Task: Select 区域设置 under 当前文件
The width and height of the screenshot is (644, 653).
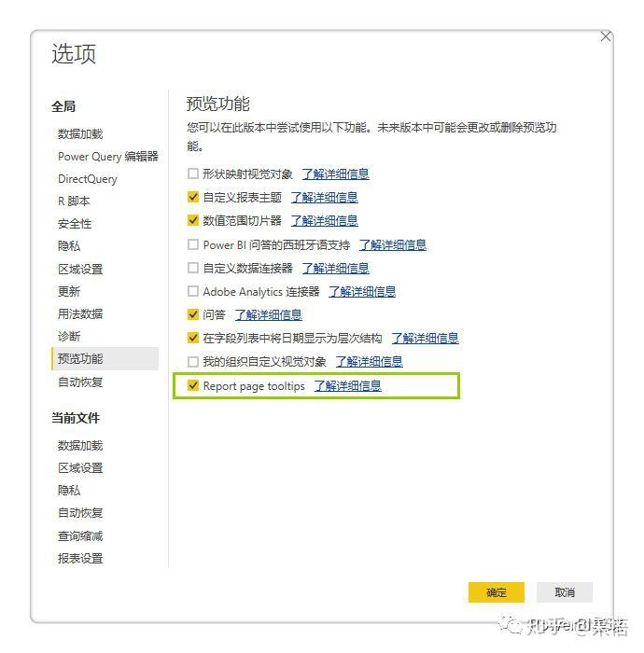Action: pyautogui.click(x=80, y=467)
